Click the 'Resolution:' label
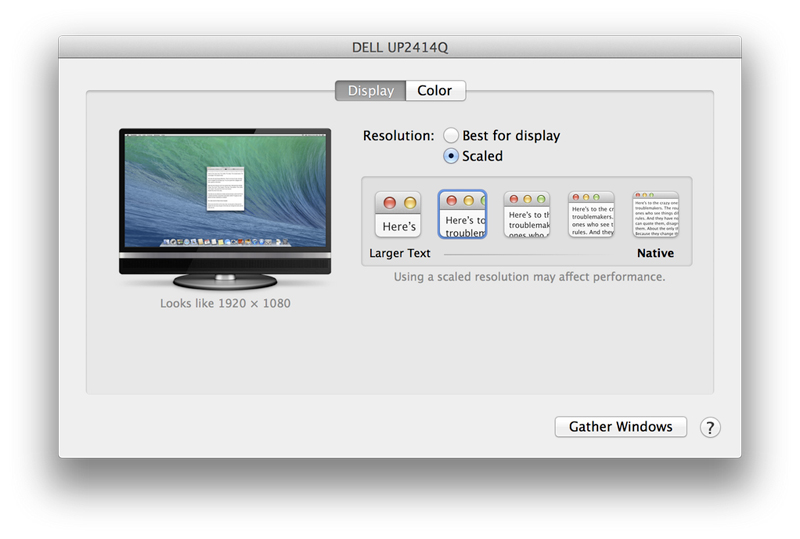The image size is (800, 539). 398,136
